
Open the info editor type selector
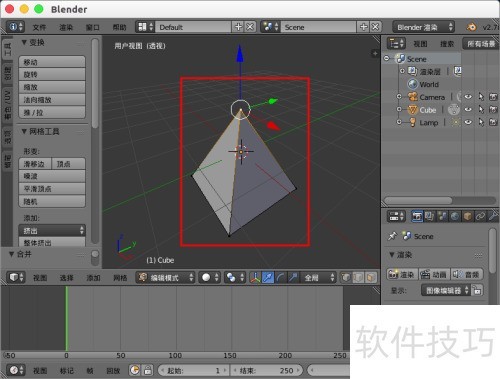[16, 27]
